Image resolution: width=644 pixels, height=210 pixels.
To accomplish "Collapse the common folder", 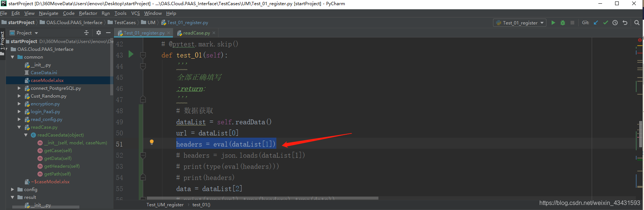I will coord(12,57).
